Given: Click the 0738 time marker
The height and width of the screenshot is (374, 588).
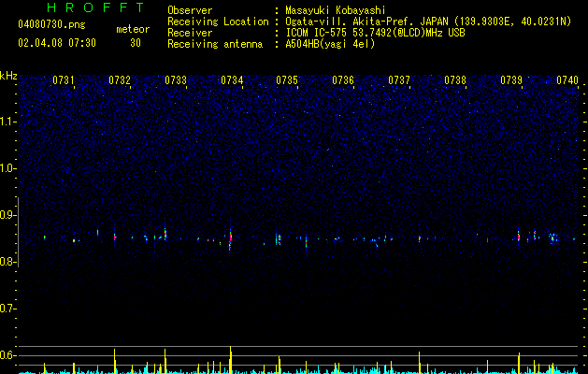Looking at the screenshot, I should click(x=455, y=80).
